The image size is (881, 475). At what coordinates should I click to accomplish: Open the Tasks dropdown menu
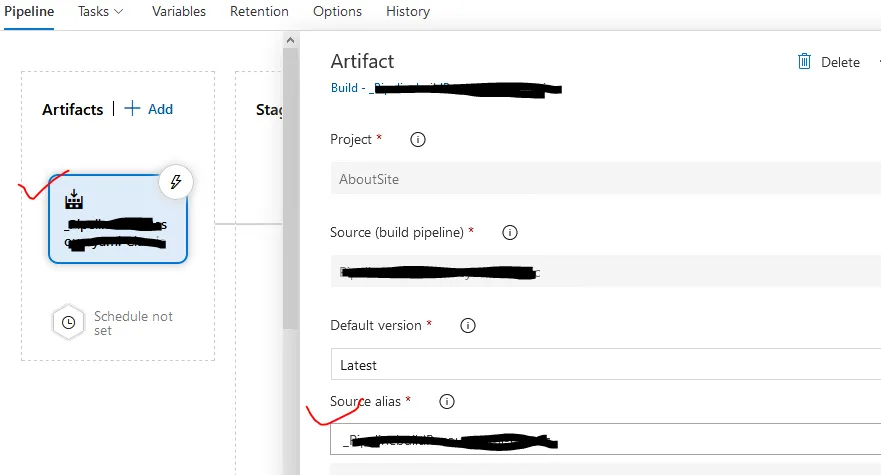(101, 12)
